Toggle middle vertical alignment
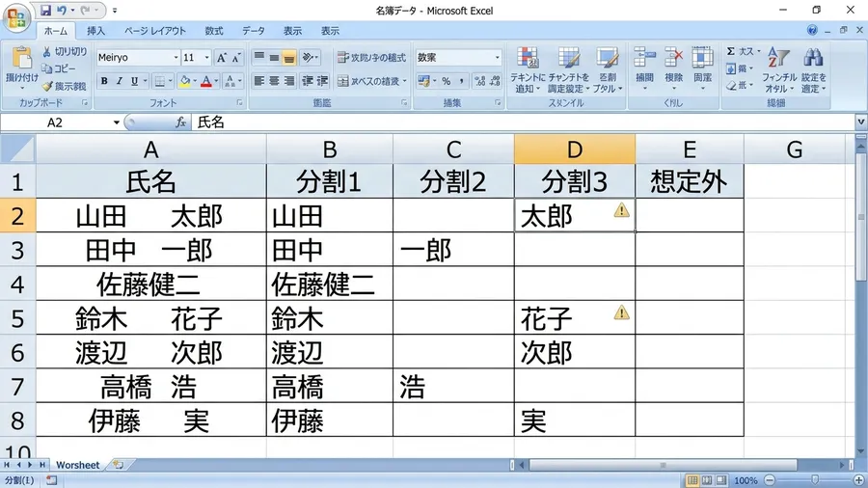 [274, 57]
